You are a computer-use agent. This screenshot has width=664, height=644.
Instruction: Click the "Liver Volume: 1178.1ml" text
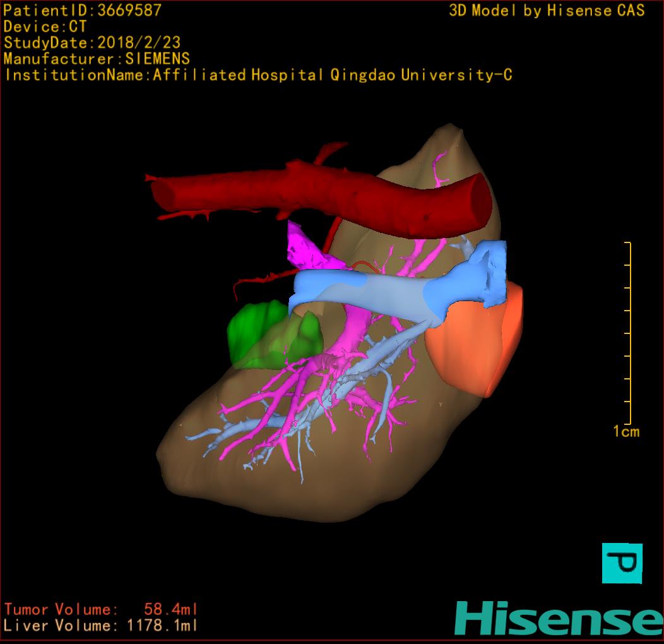point(100,625)
